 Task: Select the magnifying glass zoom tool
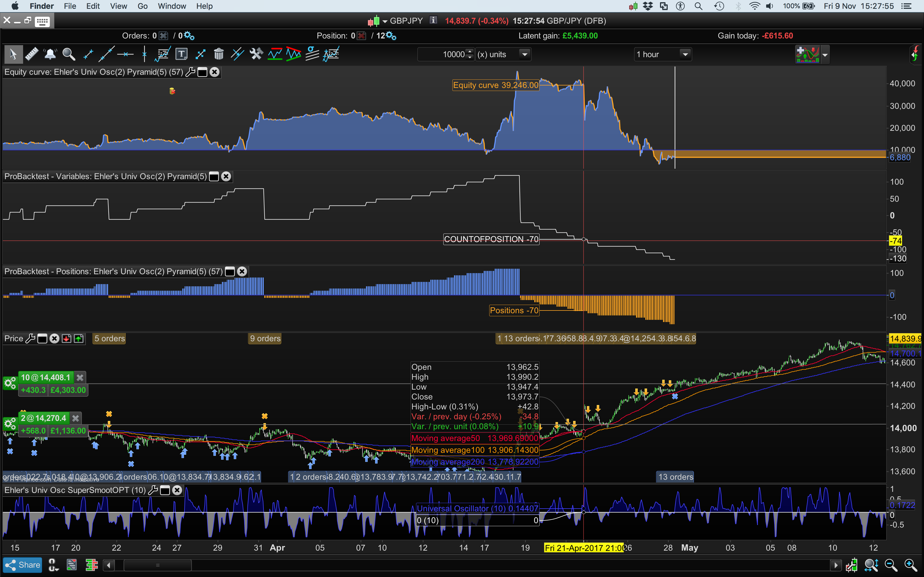[x=69, y=54]
